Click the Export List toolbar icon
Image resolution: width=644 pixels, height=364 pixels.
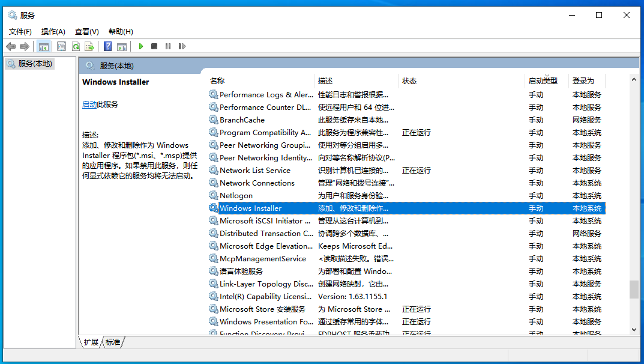pos(89,46)
